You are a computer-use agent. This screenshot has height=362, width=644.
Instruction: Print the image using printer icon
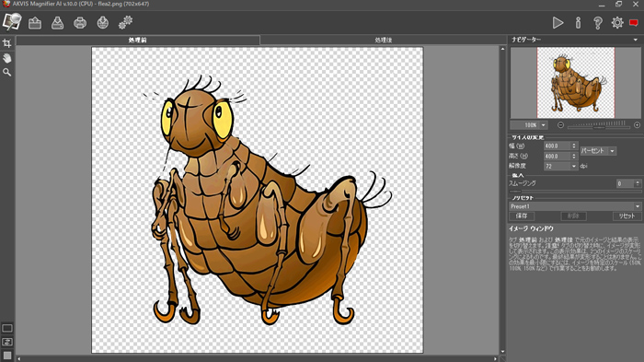(80, 23)
